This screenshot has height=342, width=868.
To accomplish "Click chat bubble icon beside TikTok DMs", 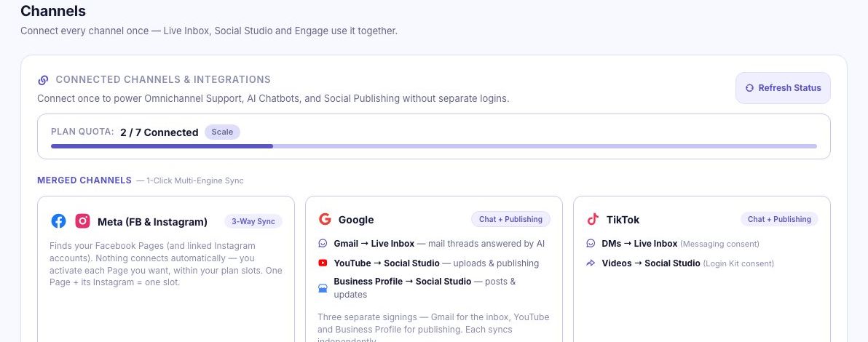I will (591, 244).
